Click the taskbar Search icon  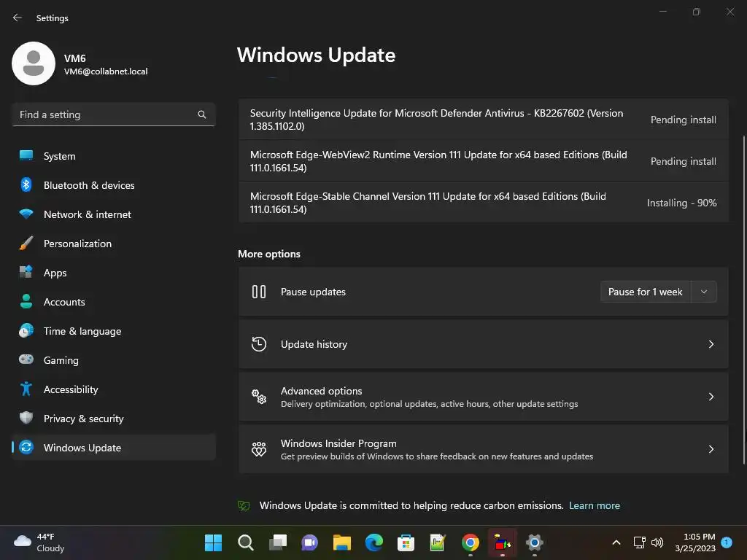[x=245, y=542]
